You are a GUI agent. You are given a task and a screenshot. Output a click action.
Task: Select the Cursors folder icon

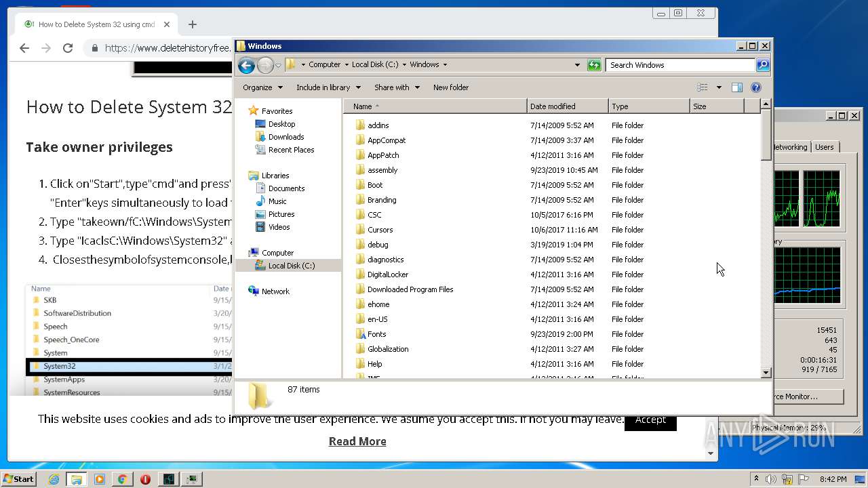pos(360,230)
